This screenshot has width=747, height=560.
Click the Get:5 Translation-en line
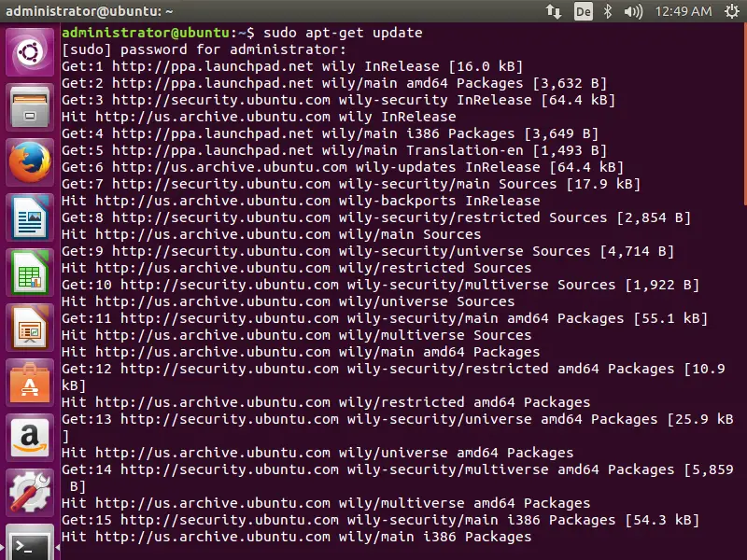pyautogui.click(x=334, y=150)
